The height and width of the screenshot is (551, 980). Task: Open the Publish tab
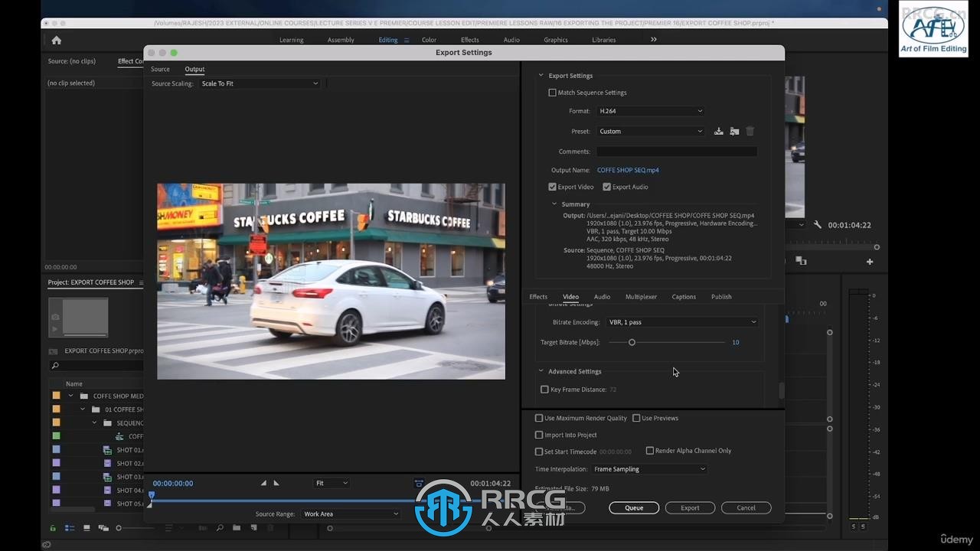pyautogui.click(x=721, y=297)
